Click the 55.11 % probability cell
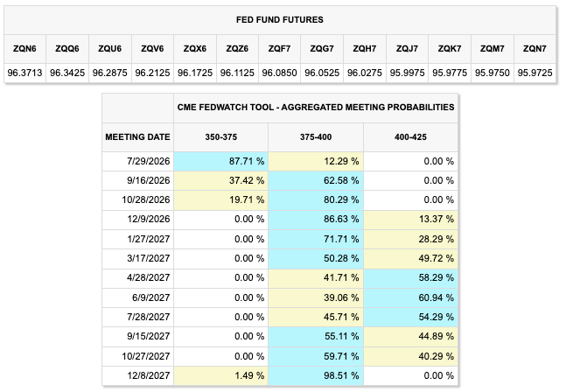Screen dimensions: 566x392 (x=316, y=336)
